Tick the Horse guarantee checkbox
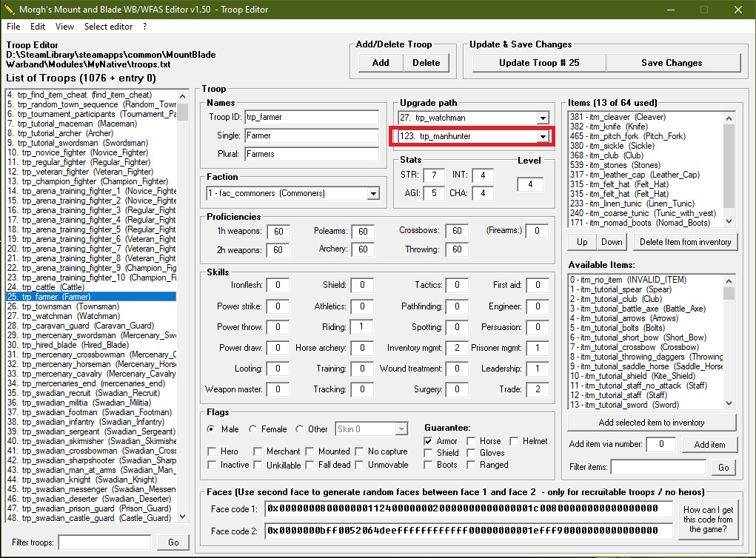Viewport: 756px width, 558px height. pyautogui.click(x=472, y=441)
